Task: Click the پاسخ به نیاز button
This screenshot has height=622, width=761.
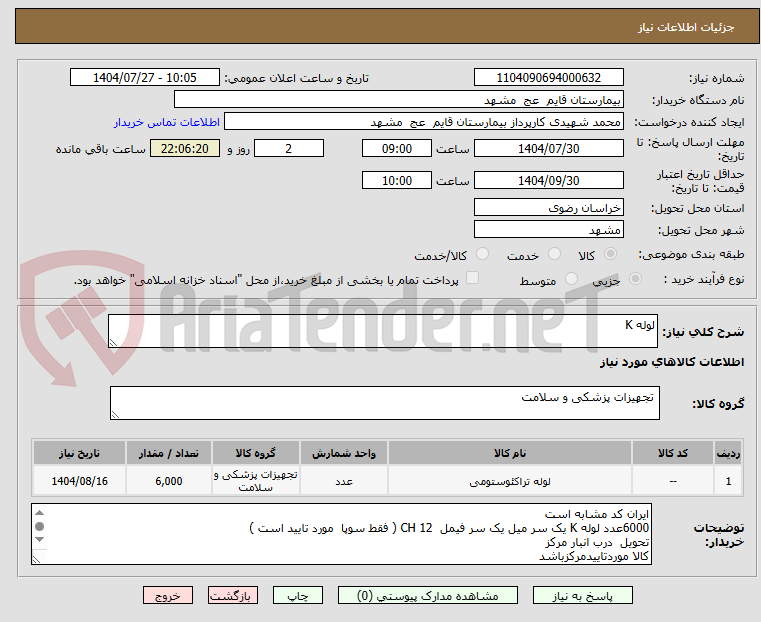Action: point(582,595)
